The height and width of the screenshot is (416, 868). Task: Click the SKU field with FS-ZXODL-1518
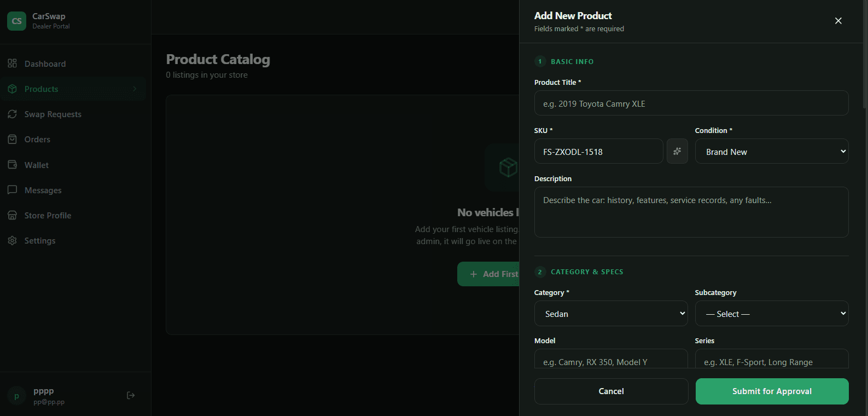(x=598, y=151)
